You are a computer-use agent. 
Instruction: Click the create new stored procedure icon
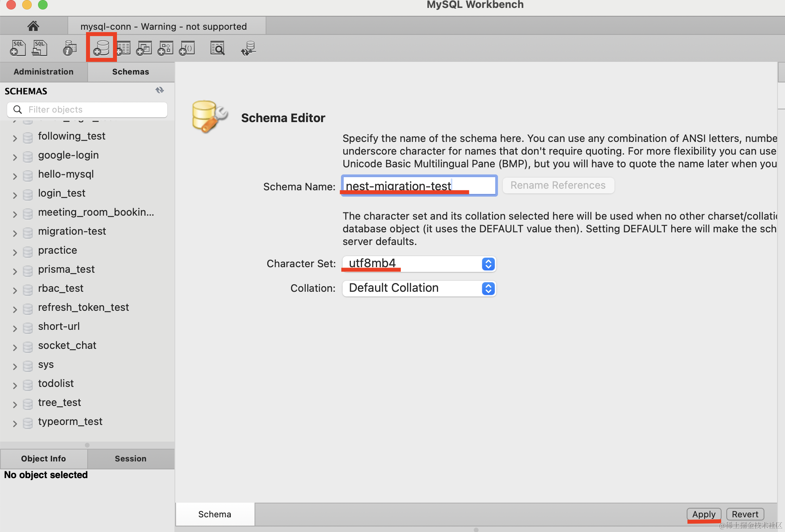[x=166, y=48]
